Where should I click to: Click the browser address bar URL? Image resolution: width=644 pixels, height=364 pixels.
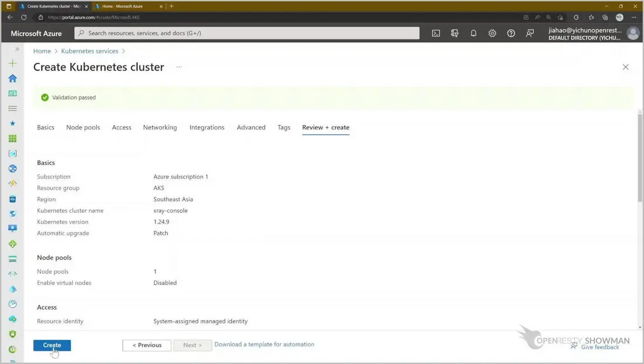[x=94, y=17]
